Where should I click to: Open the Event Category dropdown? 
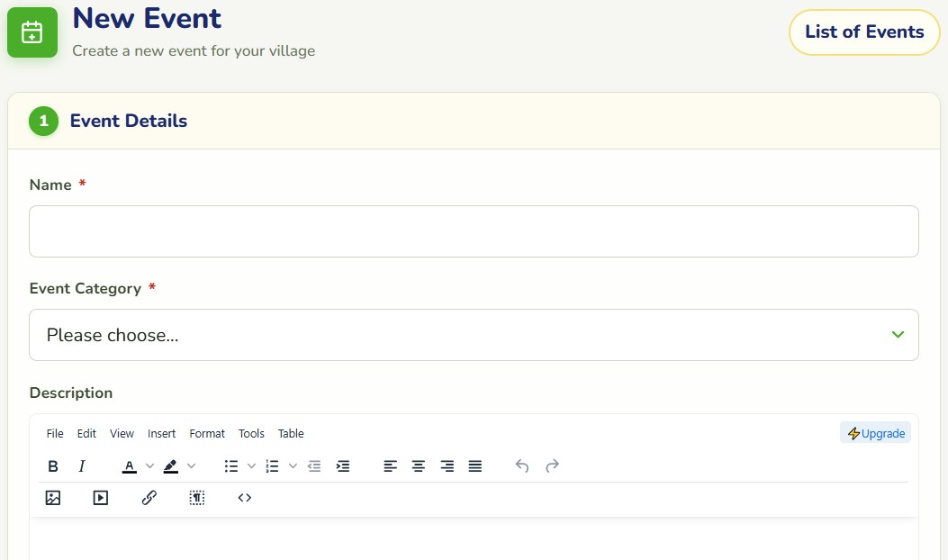coord(474,335)
